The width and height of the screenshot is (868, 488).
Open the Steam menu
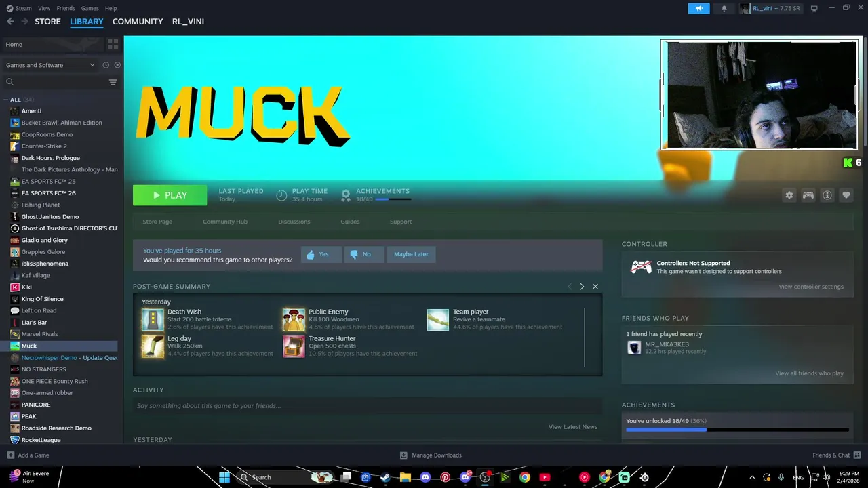(x=20, y=8)
